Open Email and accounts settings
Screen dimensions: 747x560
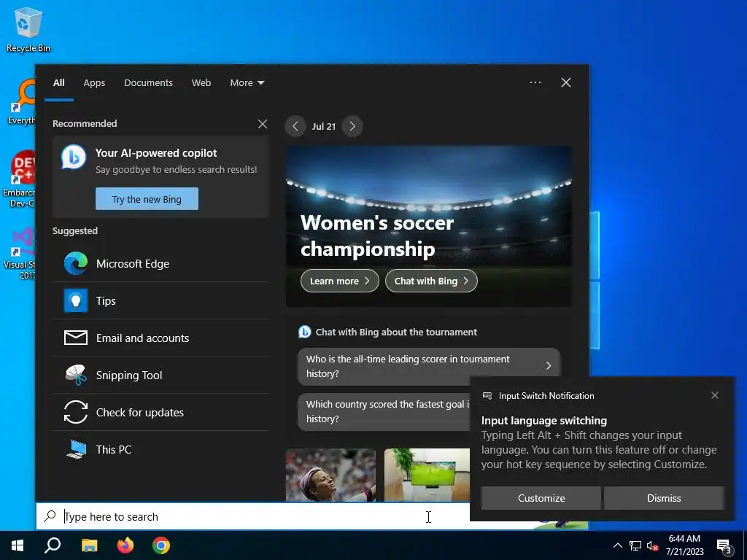(x=161, y=338)
